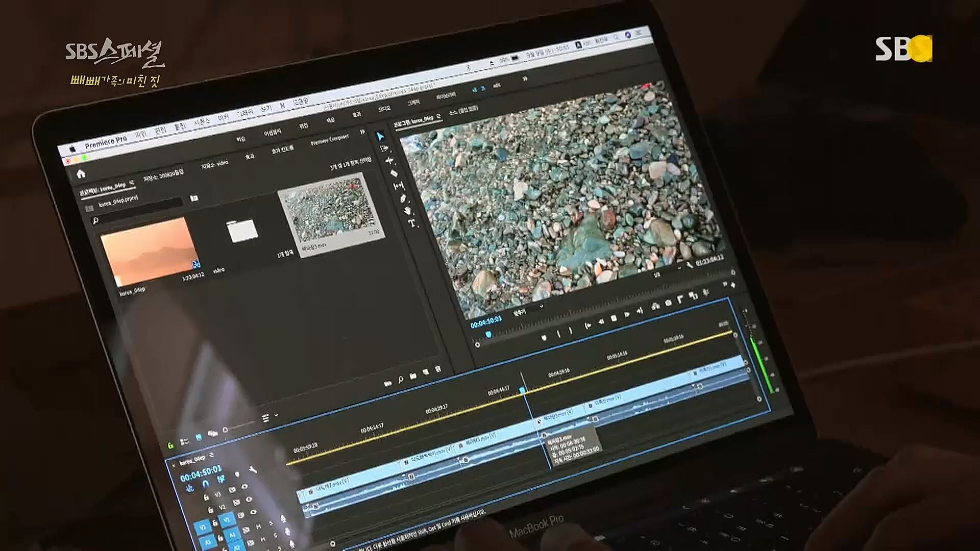Select the Razor tool
This screenshot has height=551, width=980.
(x=394, y=173)
